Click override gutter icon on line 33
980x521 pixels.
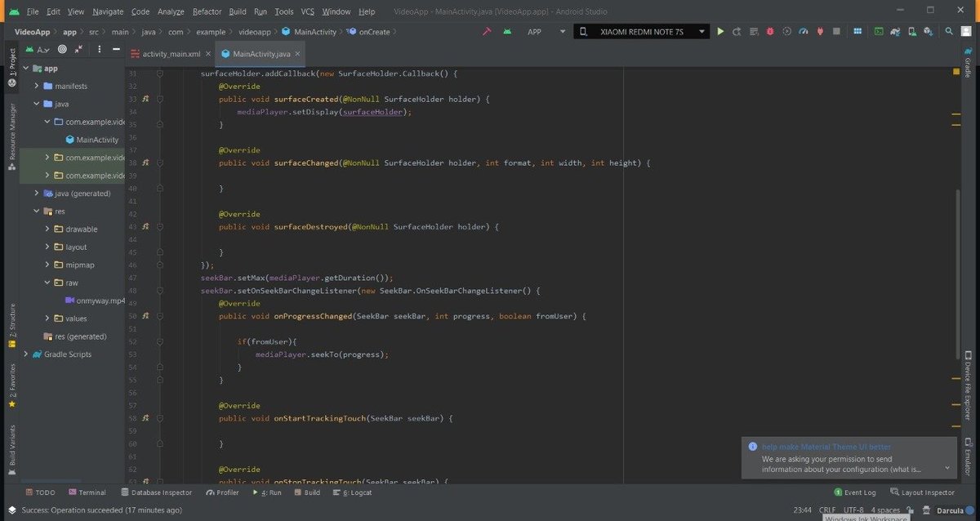[145, 99]
